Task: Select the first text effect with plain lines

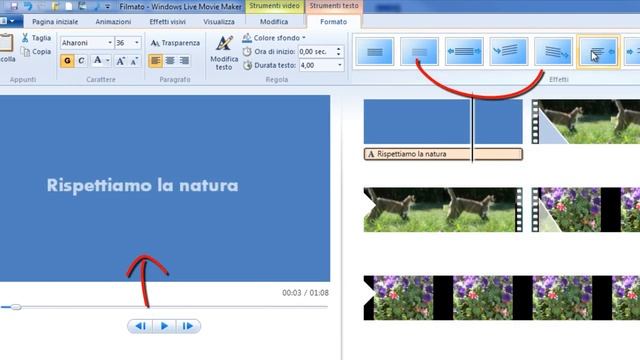Action: 375,51
